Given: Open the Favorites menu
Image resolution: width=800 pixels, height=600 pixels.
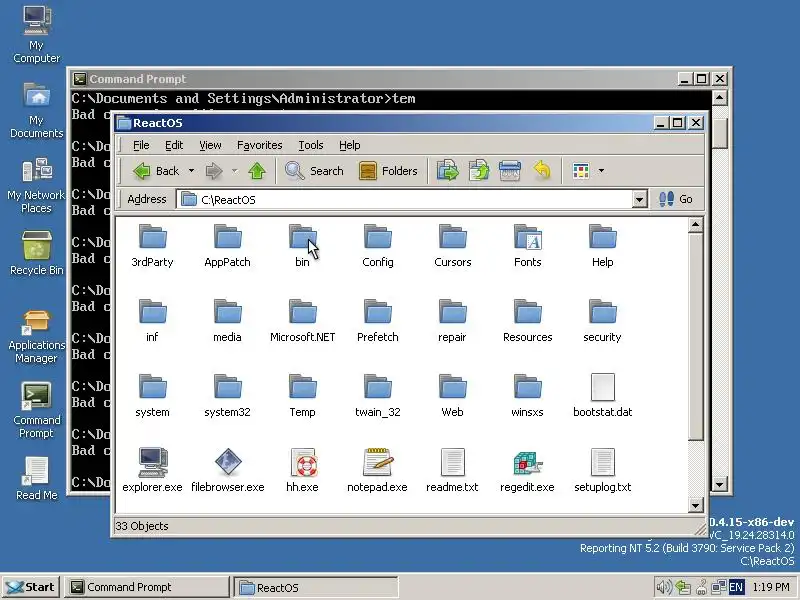Looking at the screenshot, I should (259, 145).
